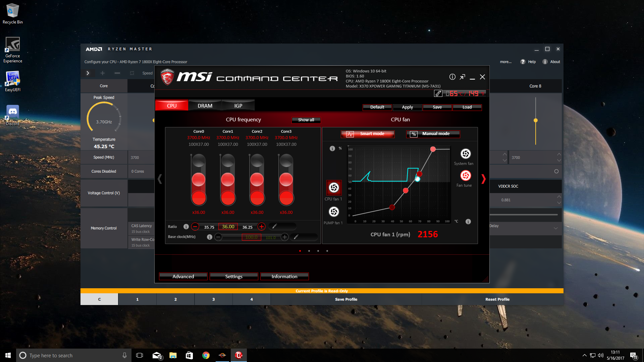Screen dimensions: 644x362
Task: Decrease the CPU ratio with the minus button
Action: point(195,227)
